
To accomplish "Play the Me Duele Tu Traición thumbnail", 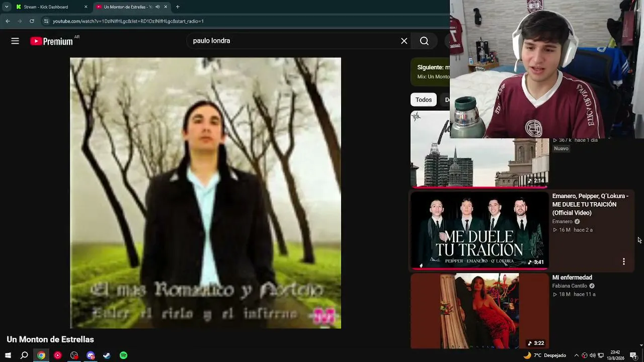I will (x=479, y=230).
